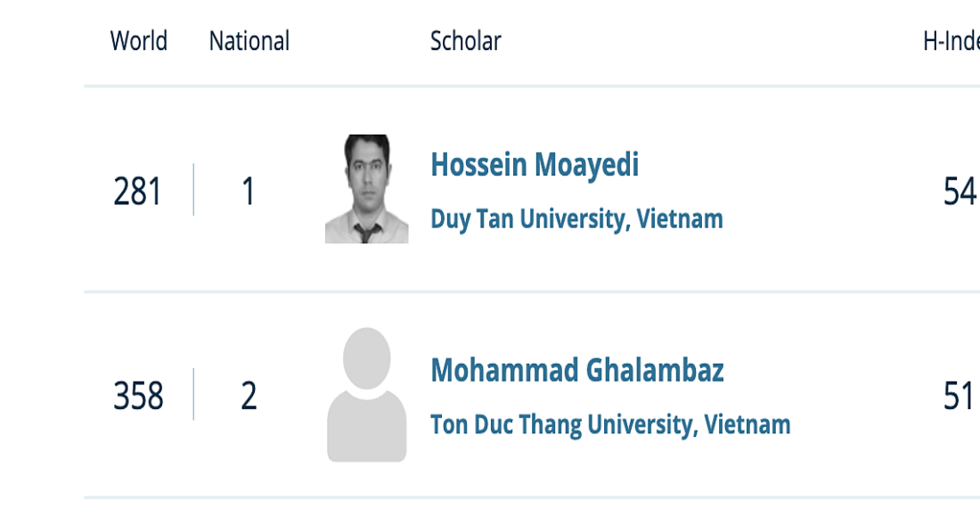Click the National column header
980x517 pixels.
[249, 41]
